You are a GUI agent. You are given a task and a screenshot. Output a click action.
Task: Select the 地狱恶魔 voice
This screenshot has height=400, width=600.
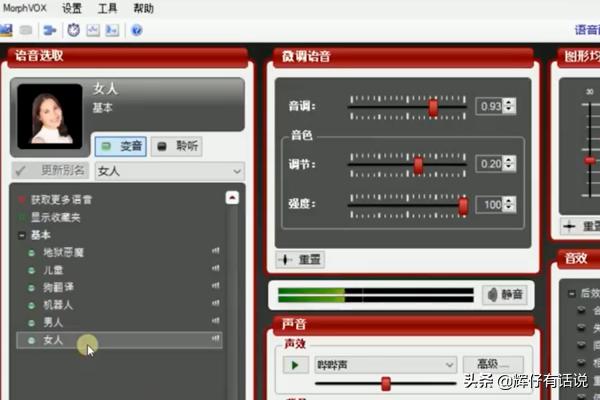click(x=63, y=253)
